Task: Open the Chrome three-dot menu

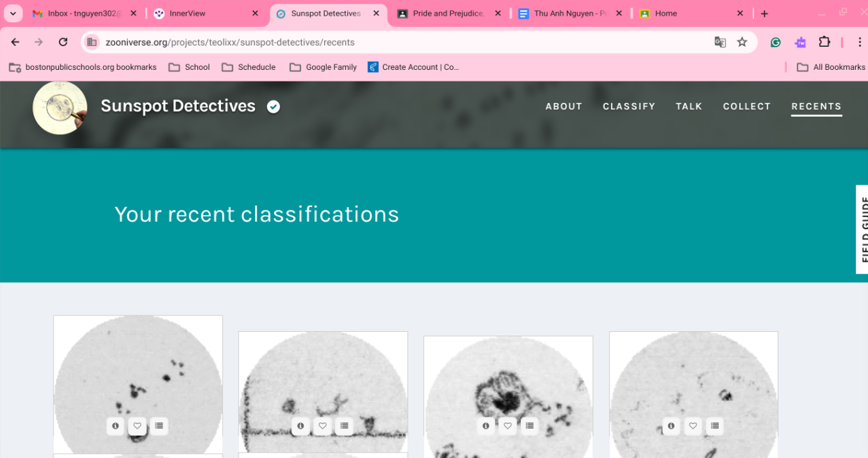Action: pos(861,42)
